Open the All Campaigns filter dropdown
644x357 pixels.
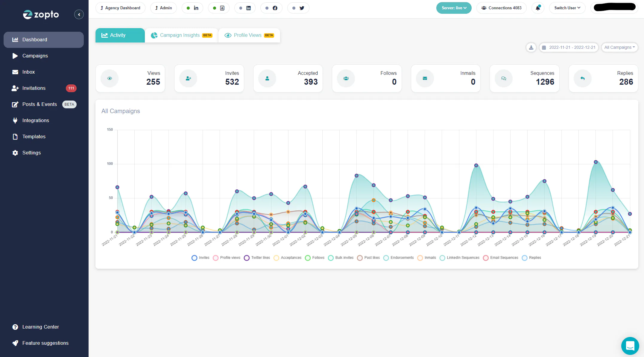pos(619,47)
